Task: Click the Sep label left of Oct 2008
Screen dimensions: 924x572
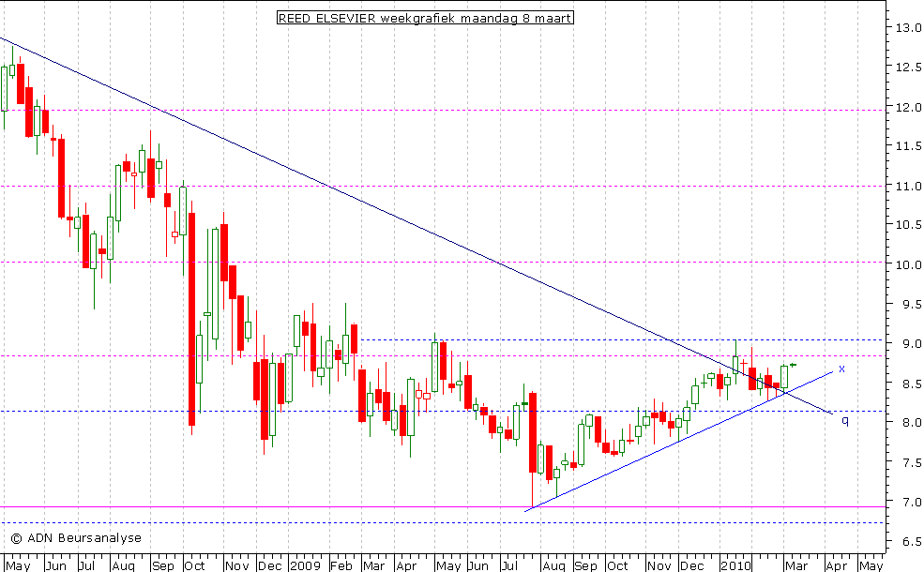Action: pyautogui.click(x=163, y=565)
